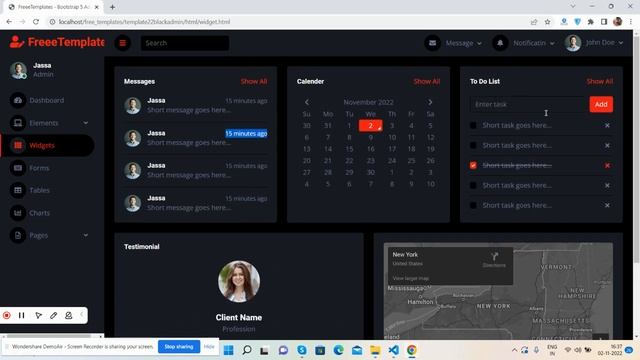This screenshot has height=360, width=640.
Task: Uncheck the completed third task checkbox
Action: pos(473,165)
